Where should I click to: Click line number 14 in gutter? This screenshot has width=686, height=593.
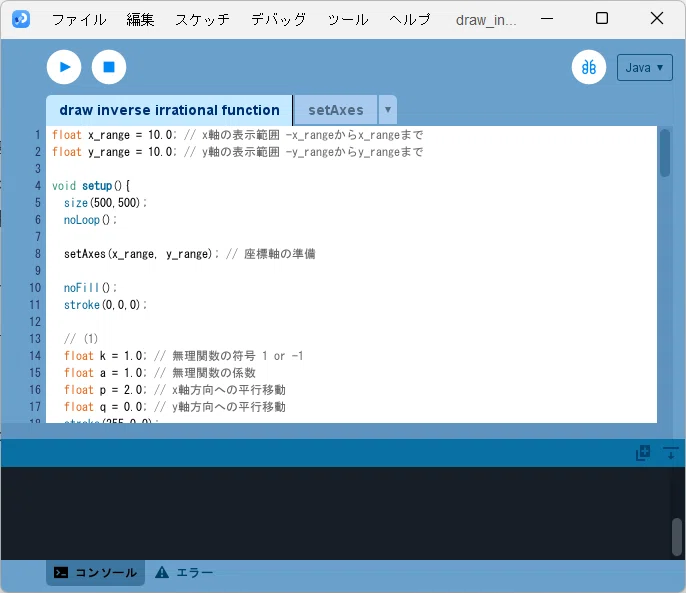[x=35, y=356]
